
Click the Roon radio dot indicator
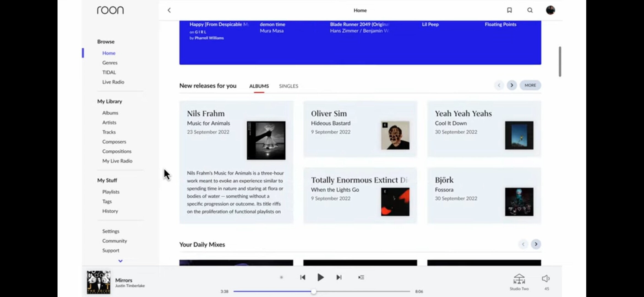click(281, 277)
